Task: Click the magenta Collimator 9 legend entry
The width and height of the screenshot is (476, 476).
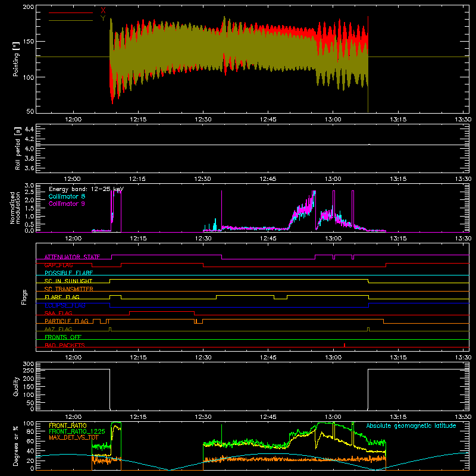Action: (x=67, y=203)
